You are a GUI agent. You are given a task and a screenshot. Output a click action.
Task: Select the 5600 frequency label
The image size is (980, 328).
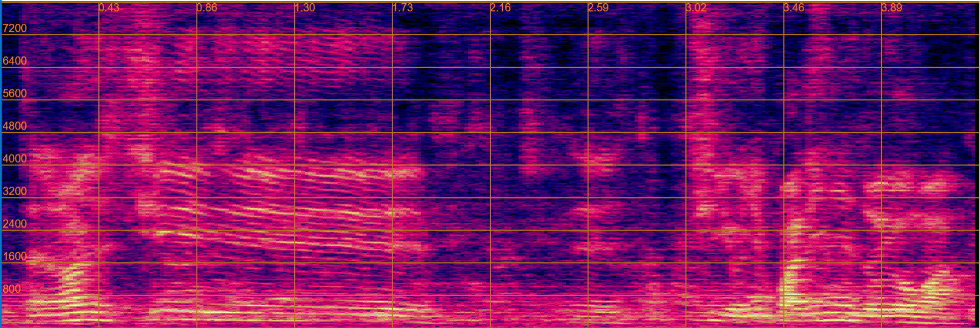point(15,93)
